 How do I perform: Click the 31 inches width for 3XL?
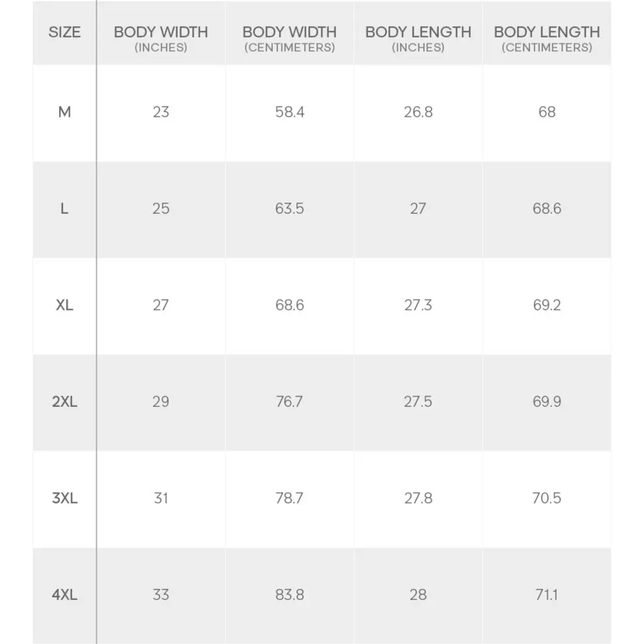[161, 498]
